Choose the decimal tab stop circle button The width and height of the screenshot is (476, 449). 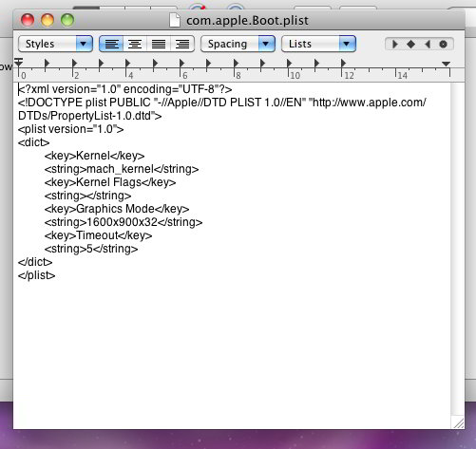[x=444, y=44]
